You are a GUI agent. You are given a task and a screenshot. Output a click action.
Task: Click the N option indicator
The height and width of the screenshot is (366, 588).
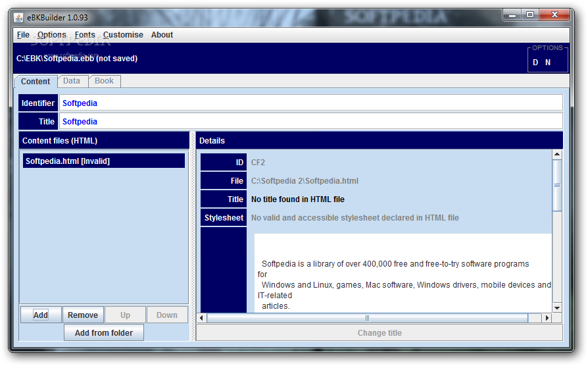[x=548, y=63]
